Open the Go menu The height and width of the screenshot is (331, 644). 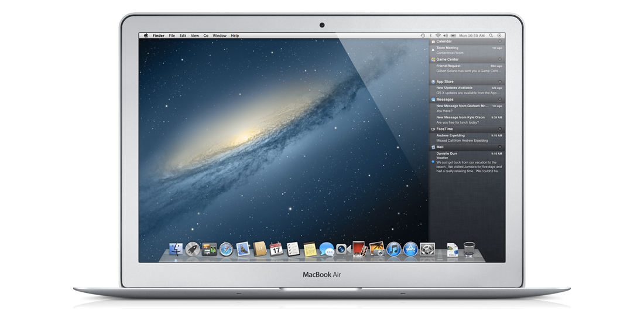coord(205,36)
